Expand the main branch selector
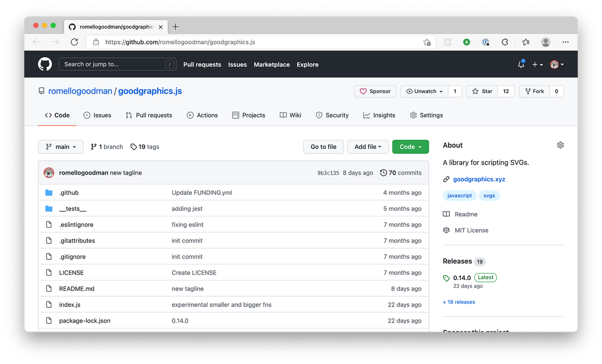The width and height of the screenshot is (602, 364). pos(61,147)
